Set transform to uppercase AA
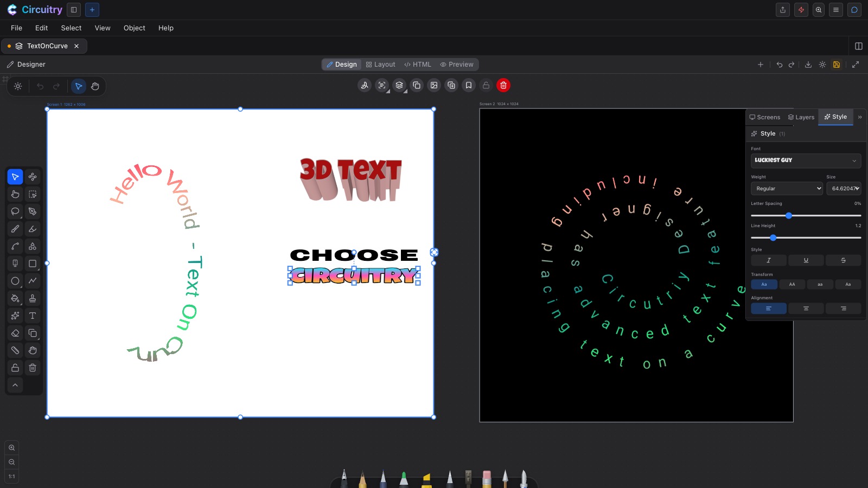The width and height of the screenshot is (868, 488). (792, 284)
